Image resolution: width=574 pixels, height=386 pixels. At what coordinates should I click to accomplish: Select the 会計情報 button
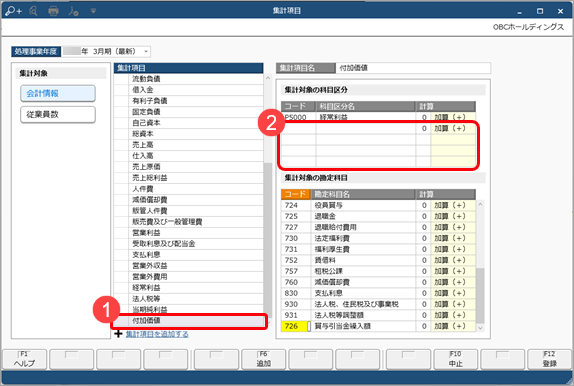pyautogui.click(x=58, y=93)
